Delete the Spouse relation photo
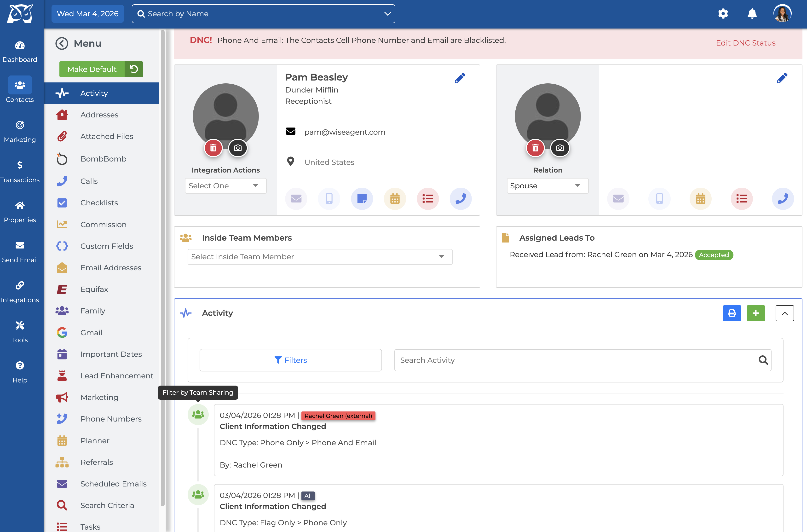The image size is (807, 532). coord(535,148)
